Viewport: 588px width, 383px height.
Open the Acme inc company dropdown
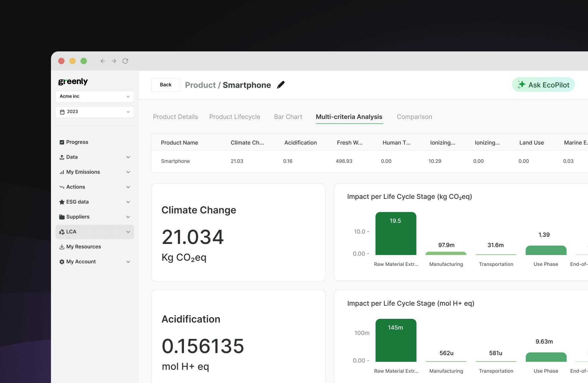click(95, 96)
